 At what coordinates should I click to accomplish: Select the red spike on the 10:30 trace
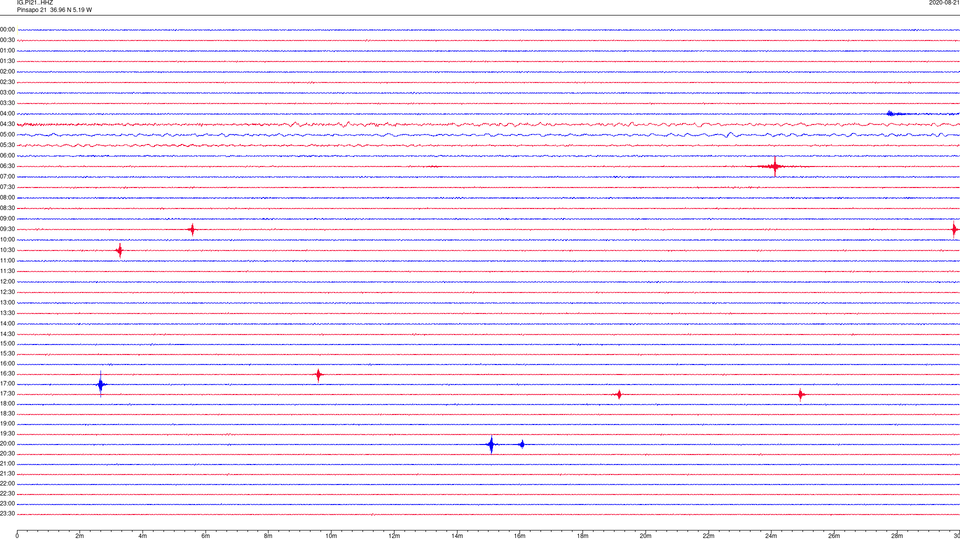[119, 250]
